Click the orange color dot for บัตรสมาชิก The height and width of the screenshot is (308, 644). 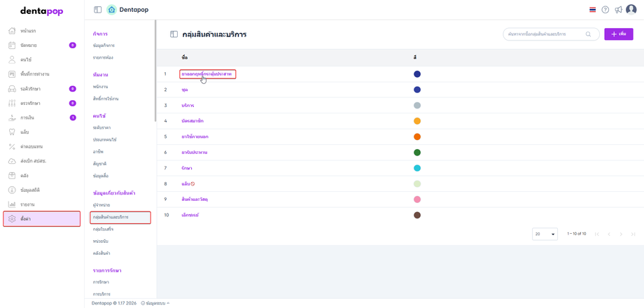coord(417,121)
